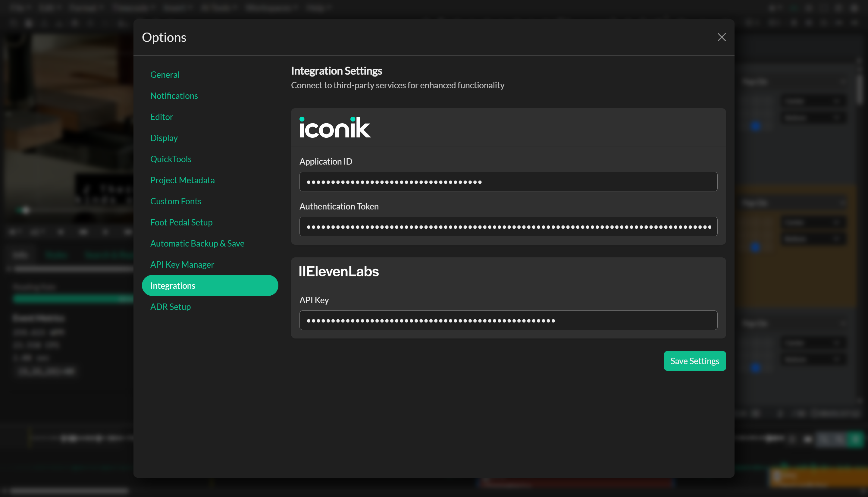This screenshot has width=868, height=497.
Task: Switch to Notifications settings
Action: coord(174,96)
